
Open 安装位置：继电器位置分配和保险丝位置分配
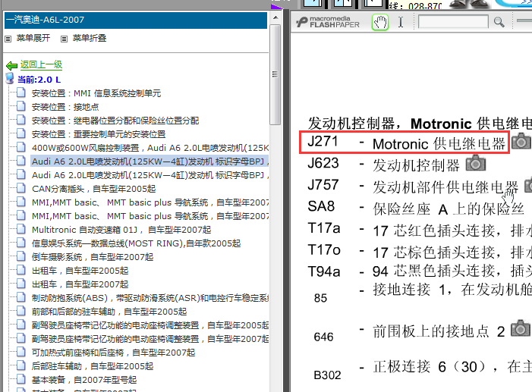coord(115,121)
